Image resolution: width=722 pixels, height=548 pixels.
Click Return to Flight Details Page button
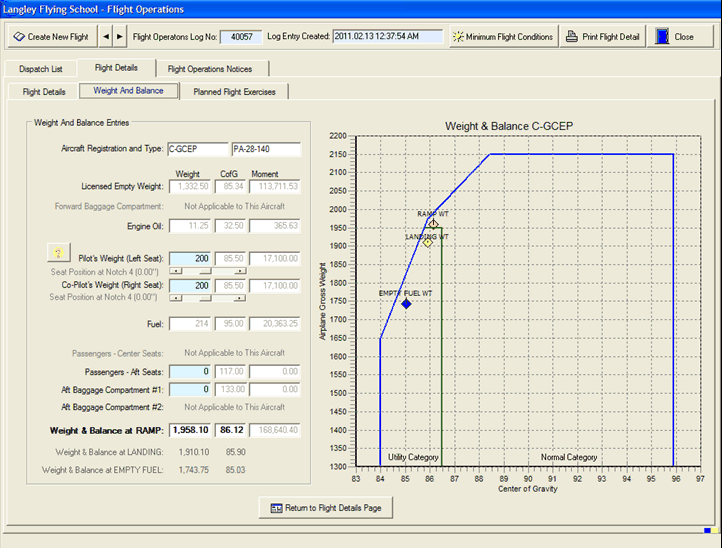click(326, 508)
